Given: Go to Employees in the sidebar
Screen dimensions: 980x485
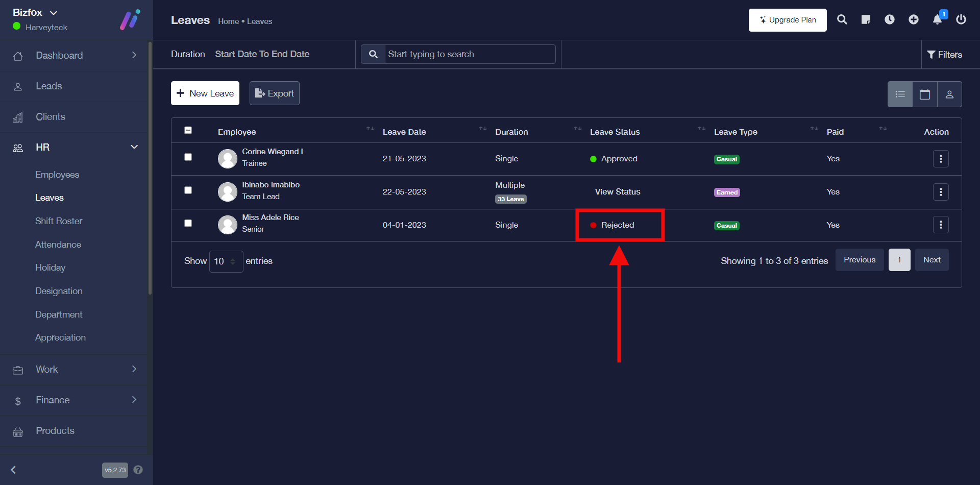Looking at the screenshot, I should coord(57,175).
